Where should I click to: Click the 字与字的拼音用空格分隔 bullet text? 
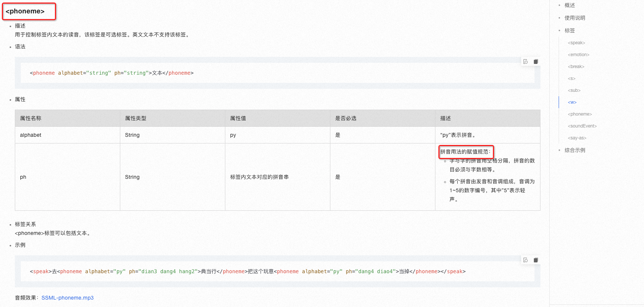(x=492, y=165)
